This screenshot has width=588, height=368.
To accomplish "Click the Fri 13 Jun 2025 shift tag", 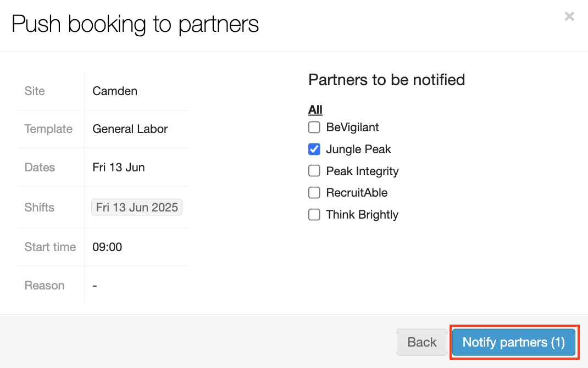I will 137,208.
